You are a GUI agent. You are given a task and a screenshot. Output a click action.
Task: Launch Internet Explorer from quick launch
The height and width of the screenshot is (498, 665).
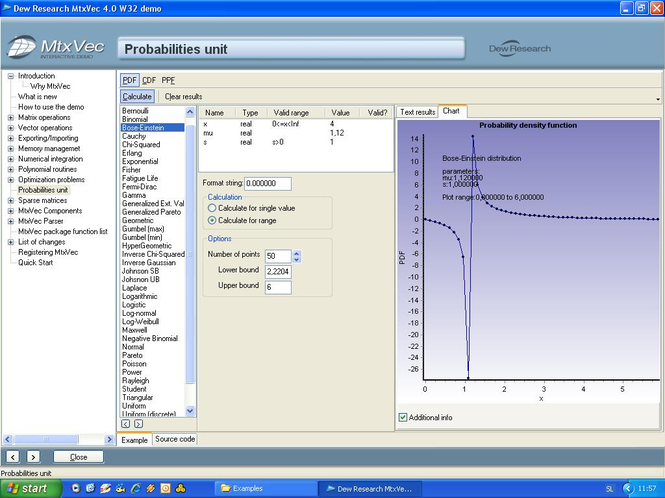click(136, 488)
